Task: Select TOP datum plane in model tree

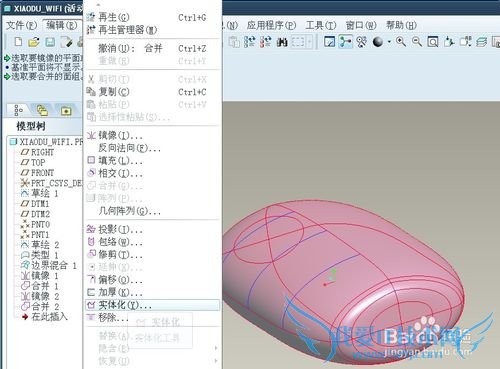Action: point(33,163)
